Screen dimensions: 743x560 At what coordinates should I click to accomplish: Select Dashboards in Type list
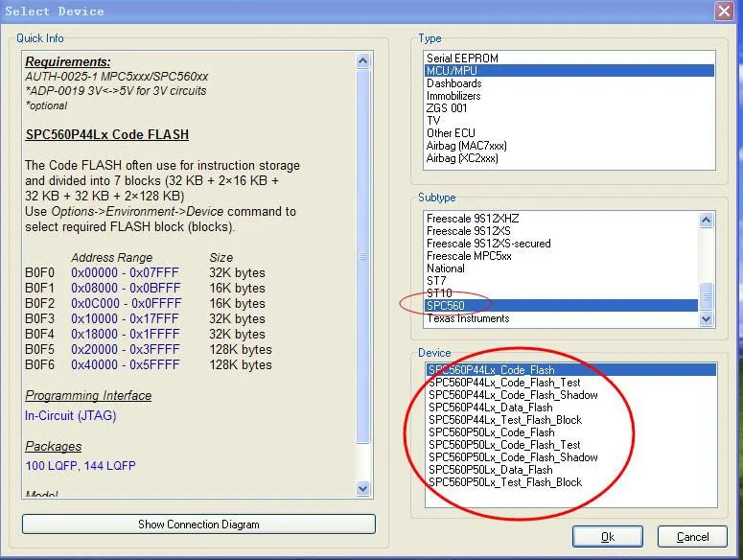(454, 83)
